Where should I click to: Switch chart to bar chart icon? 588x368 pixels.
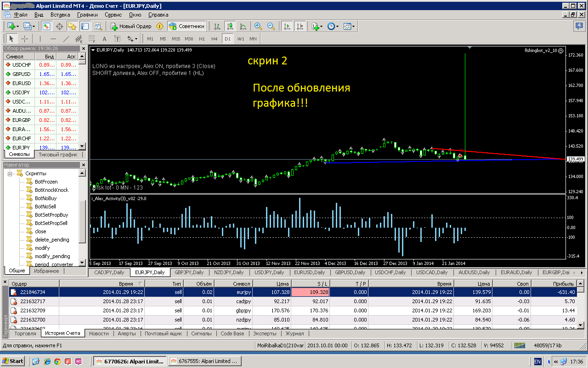click(217, 26)
